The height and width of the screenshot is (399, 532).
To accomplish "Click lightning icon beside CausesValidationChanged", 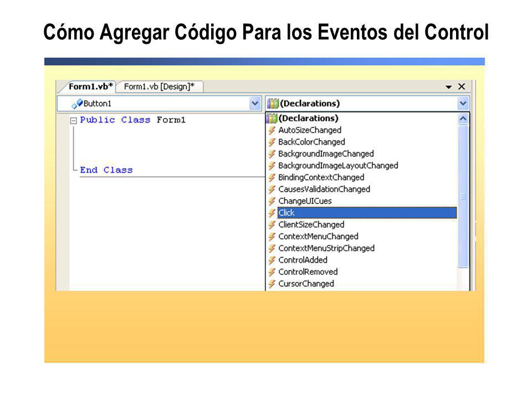I will (272, 189).
